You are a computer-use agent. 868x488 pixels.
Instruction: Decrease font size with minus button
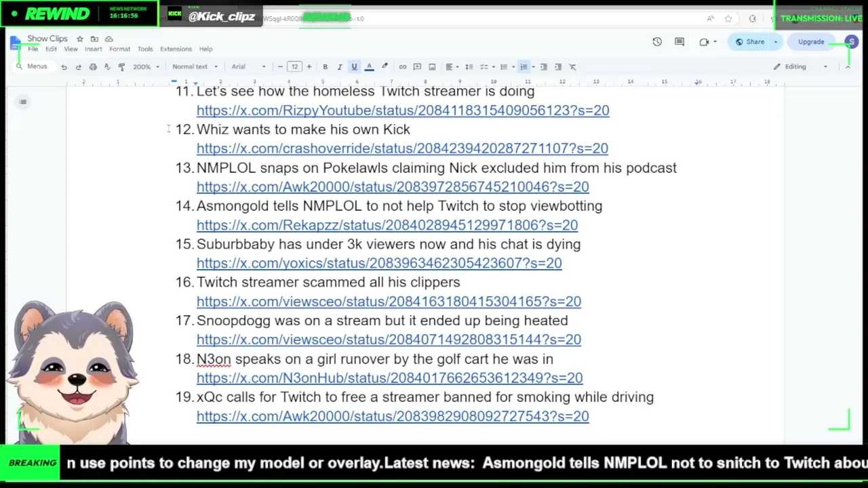click(280, 66)
